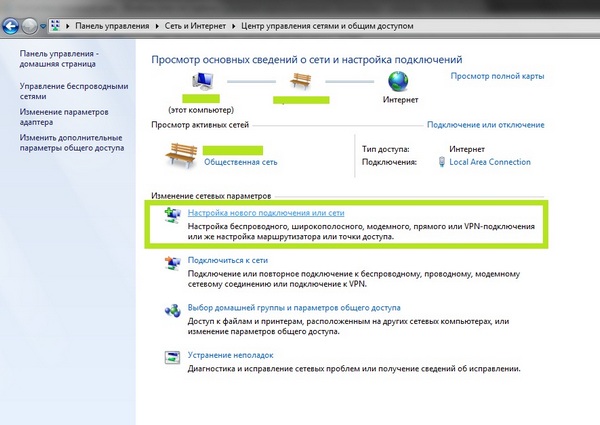Image resolution: width=600 pixels, height=425 pixels.
Task: Open Настройка нового подключения или сети
Action: (x=266, y=213)
